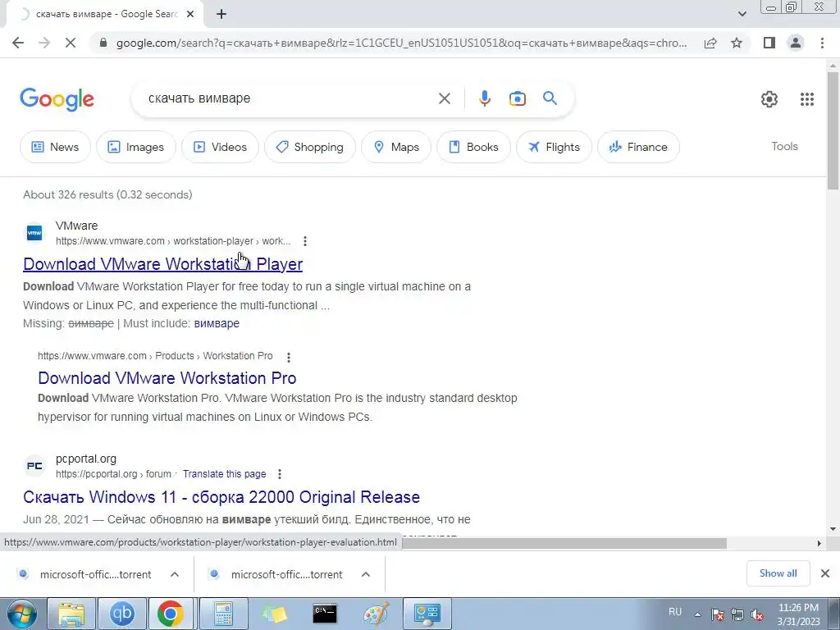Open search Tools options
Viewport: 840px width, 630px height.
pyautogui.click(x=784, y=146)
